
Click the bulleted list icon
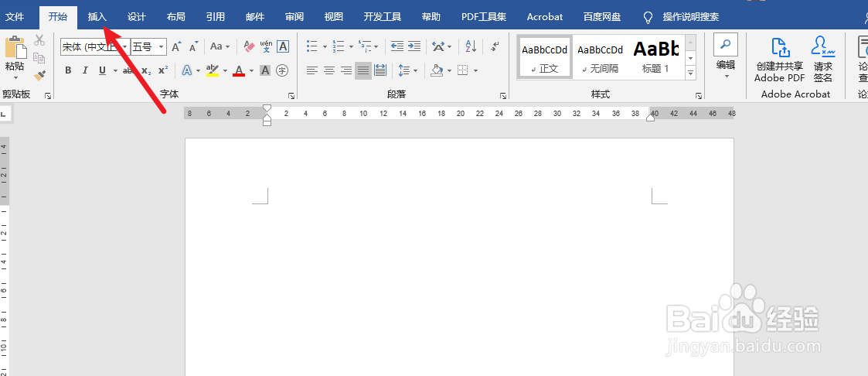tap(312, 46)
